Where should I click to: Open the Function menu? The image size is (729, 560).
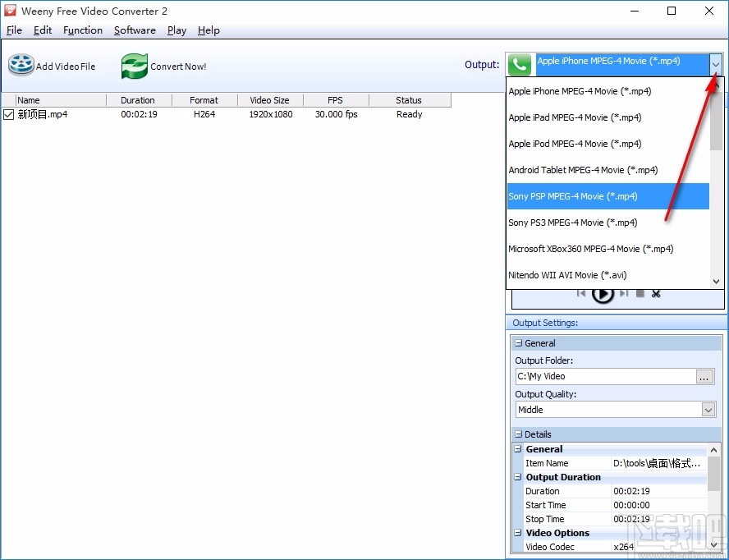pyautogui.click(x=82, y=30)
